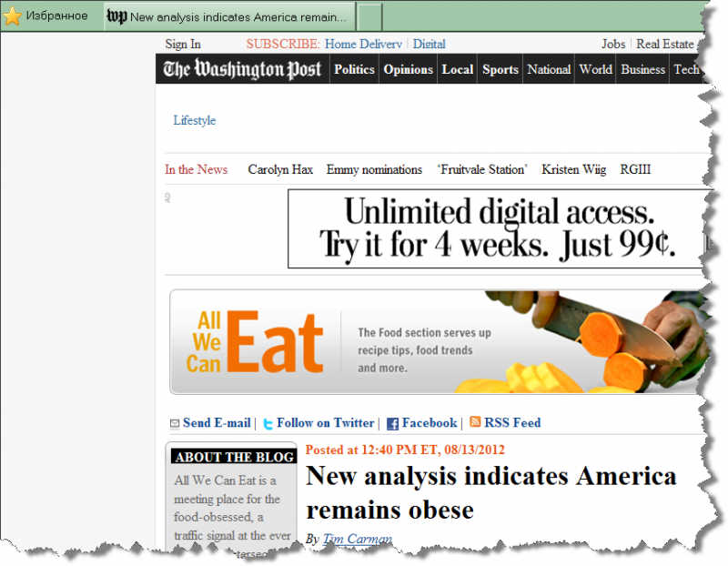
Task: Choose Home Delivery subscription
Action: coord(363,44)
